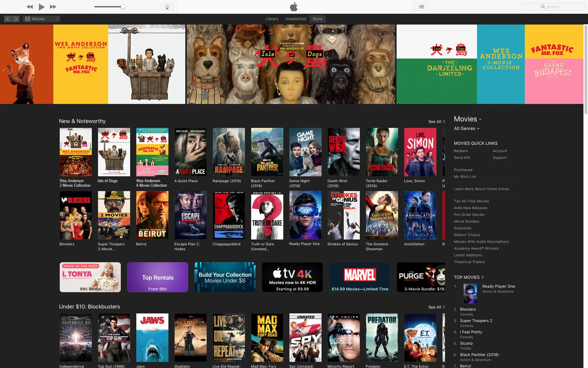Open Game Night (2018) poster
Viewport: 588px width, 368px height.
tap(305, 152)
